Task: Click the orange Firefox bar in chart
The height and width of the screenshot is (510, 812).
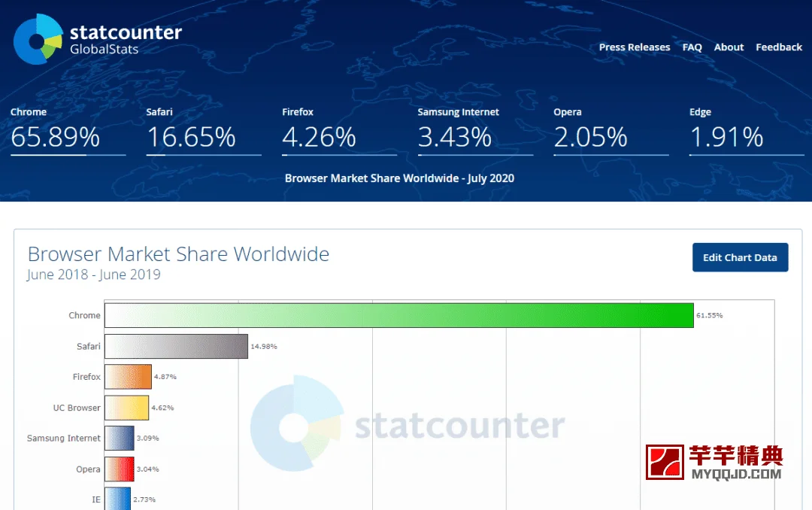Action: 128,377
